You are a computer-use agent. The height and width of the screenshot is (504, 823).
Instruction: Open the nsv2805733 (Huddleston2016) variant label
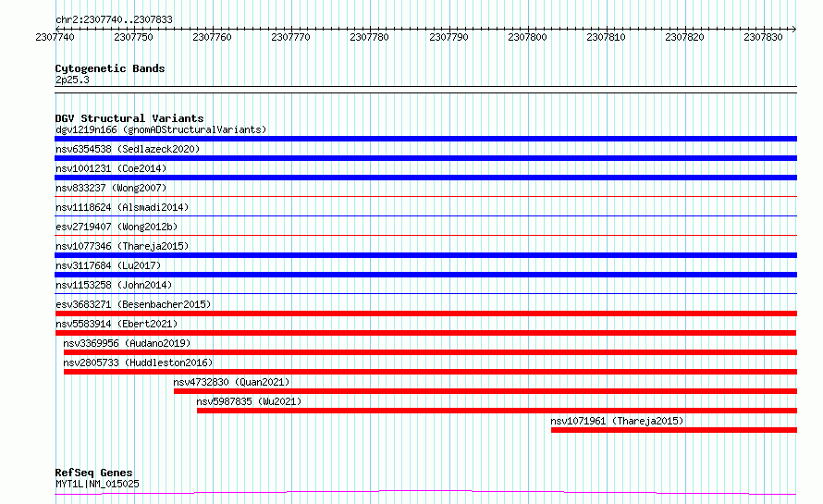click(138, 363)
